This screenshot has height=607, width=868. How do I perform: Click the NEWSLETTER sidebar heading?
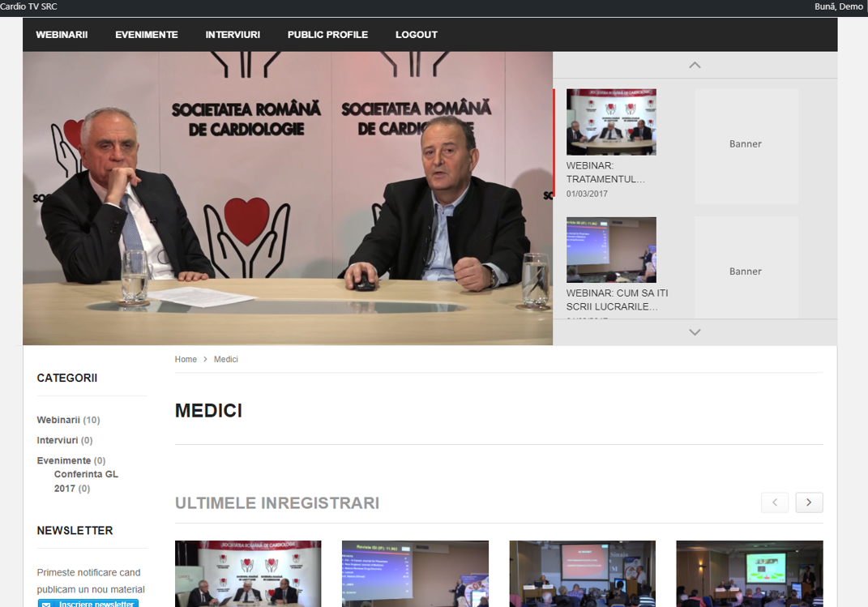point(75,531)
